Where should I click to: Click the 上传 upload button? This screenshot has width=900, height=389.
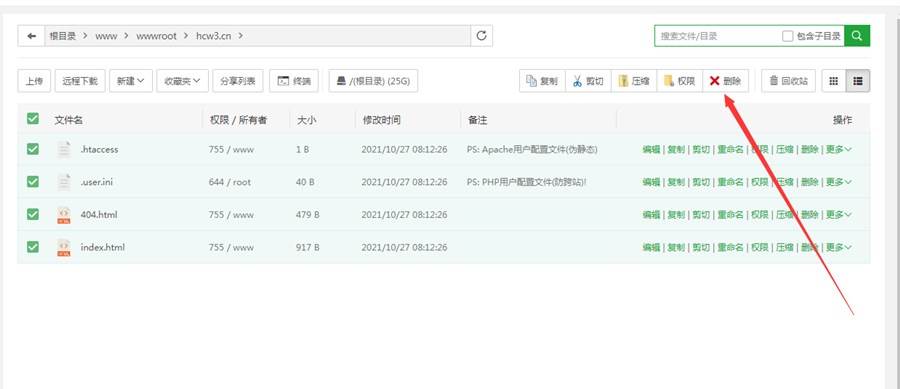(34, 81)
